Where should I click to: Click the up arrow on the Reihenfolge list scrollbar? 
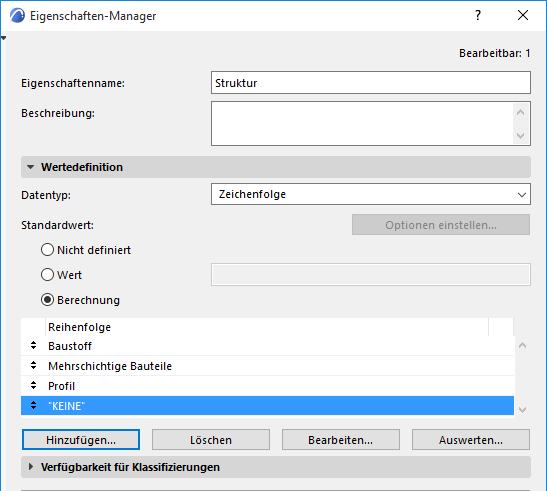(x=523, y=345)
